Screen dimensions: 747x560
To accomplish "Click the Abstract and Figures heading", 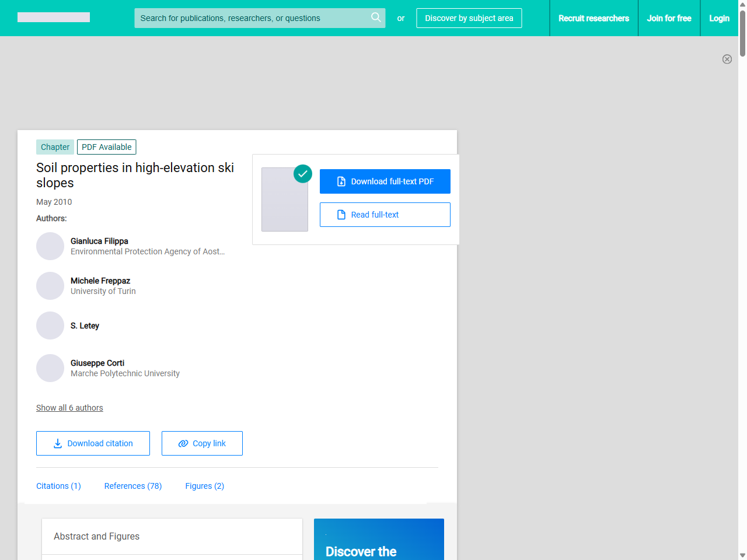I will pos(97,536).
